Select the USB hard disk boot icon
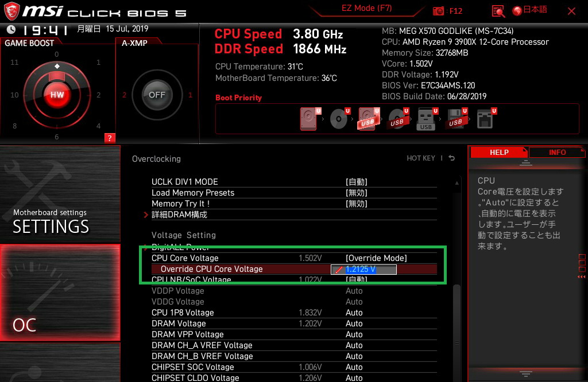Image resolution: width=588 pixels, height=382 pixels. [x=369, y=119]
